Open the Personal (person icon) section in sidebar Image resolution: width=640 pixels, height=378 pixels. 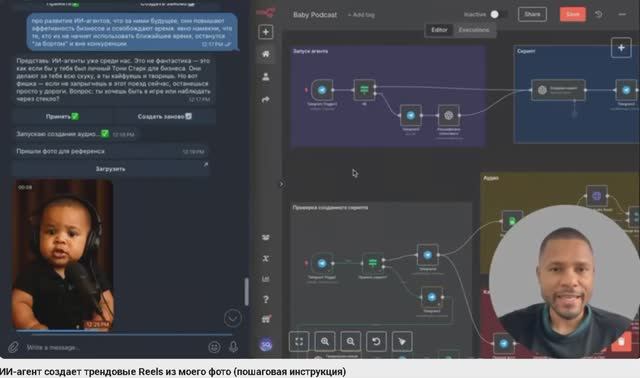tap(266, 77)
